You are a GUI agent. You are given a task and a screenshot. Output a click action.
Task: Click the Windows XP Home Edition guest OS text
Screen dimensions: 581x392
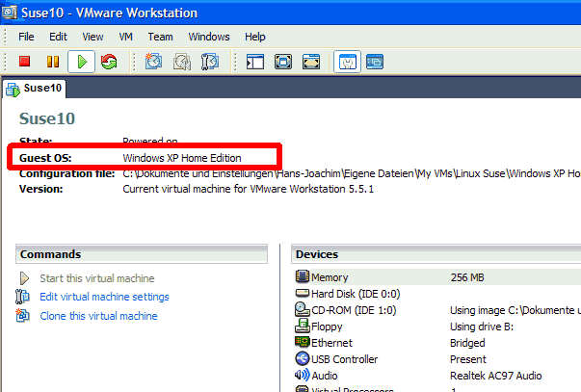(x=182, y=158)
